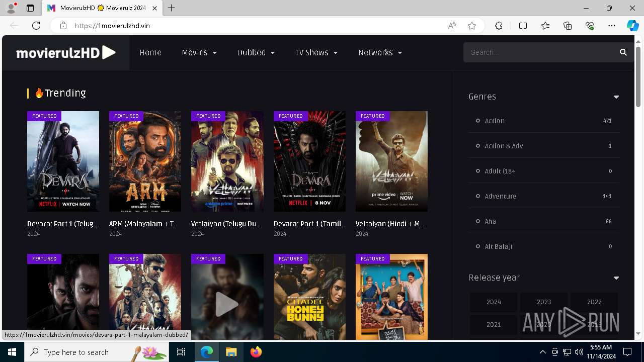Go to Home in navigation
This screenshot has height=362, width=644.
150,52
